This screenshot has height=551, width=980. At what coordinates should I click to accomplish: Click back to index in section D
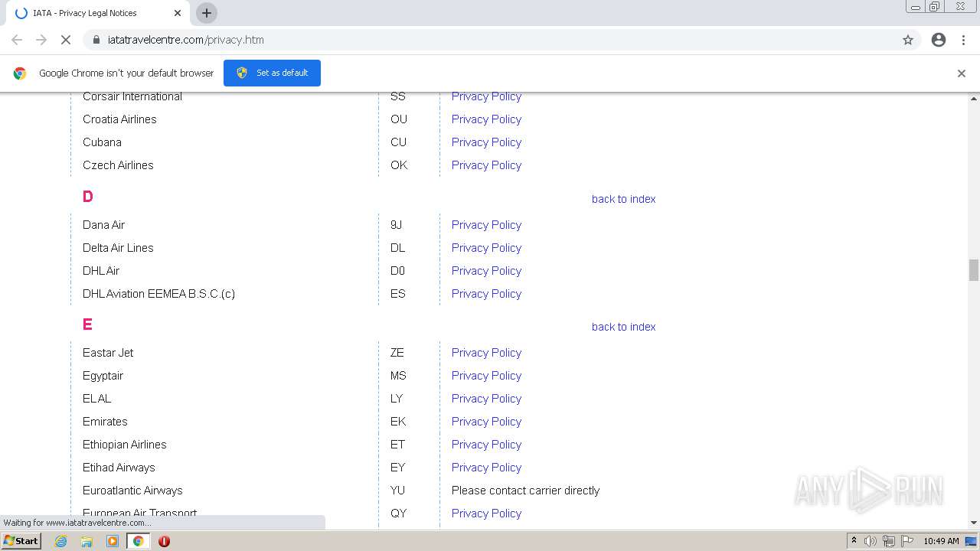[623, 199]
